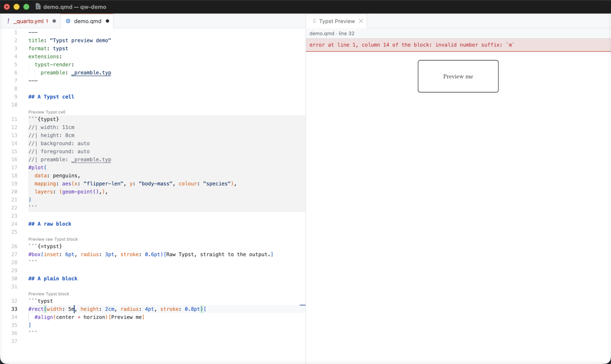This screenshot has width=611, height=364.
Task: Click the "mapping: aes(...)" line
Action: (135, 184)
